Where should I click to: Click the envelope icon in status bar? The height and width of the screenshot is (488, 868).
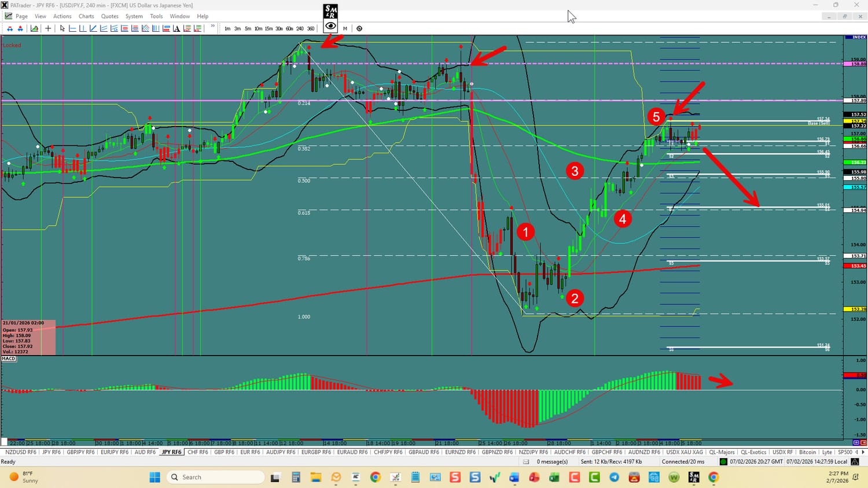(x=526, y=461)
